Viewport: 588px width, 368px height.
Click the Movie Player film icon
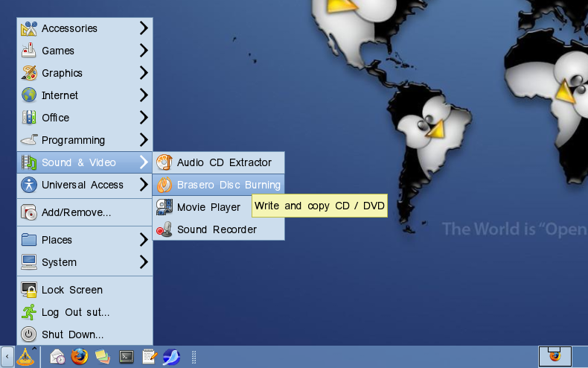tap(164, 207)
